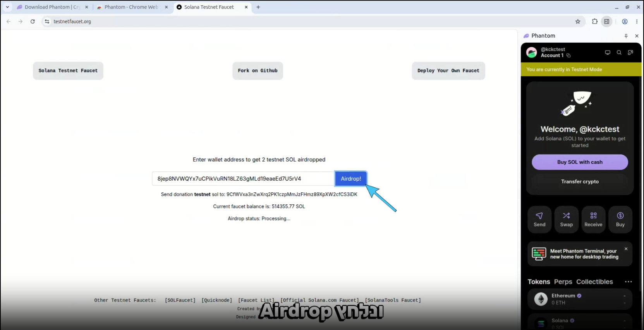The height and width of the screenshot is (330, 644).
Task: Click the wallet address input field
Action: click(243, 179)
